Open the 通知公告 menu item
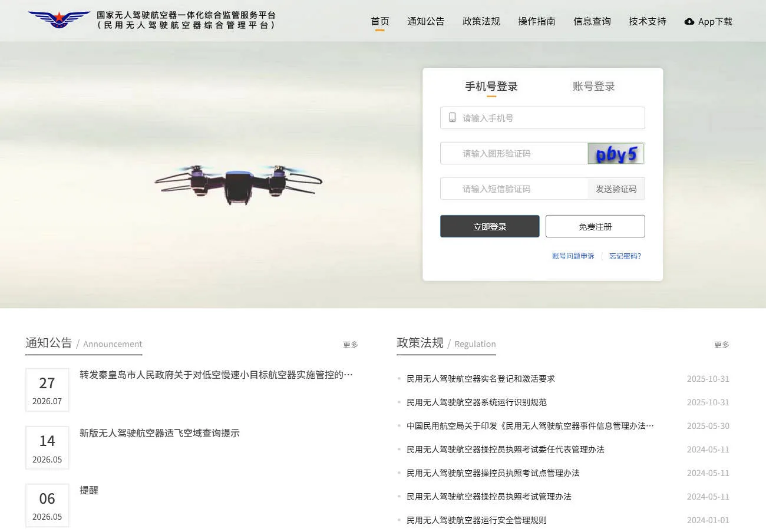Viewport: 766px width, 532px height. coord(426,21)
